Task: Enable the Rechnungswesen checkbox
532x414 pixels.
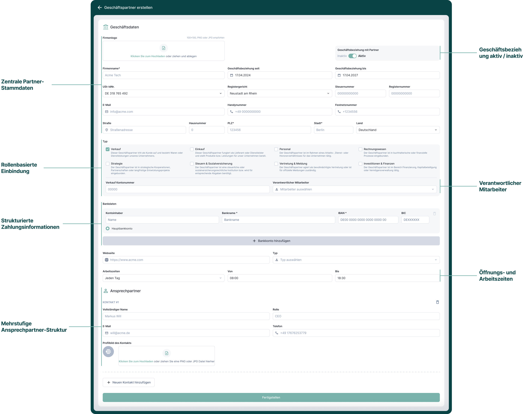Action: (x=360, y=149)
